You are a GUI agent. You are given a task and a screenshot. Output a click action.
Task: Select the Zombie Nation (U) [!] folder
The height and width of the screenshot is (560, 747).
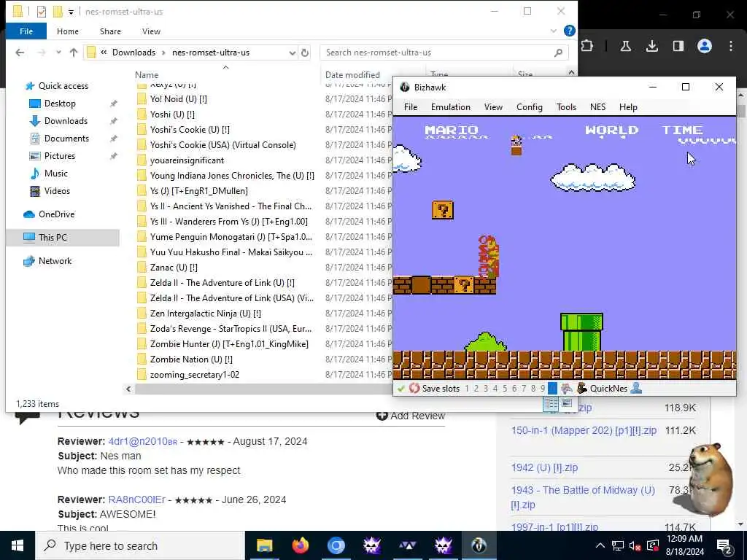(x=191, y=359)
